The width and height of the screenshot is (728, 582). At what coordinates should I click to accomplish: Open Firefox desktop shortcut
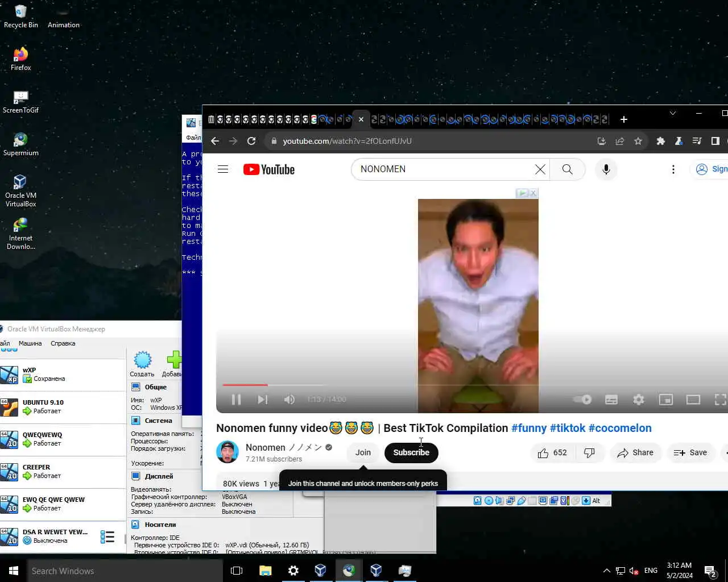[x=21, y=59]
